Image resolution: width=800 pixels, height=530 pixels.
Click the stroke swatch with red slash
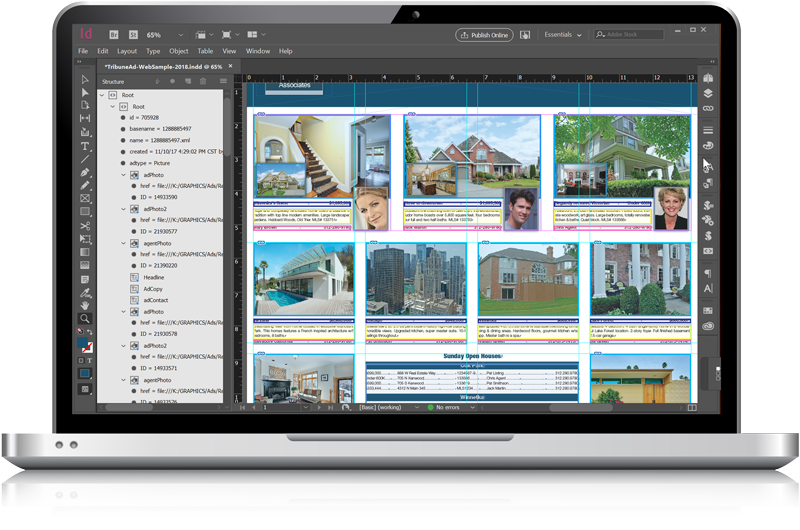[88, 348]
